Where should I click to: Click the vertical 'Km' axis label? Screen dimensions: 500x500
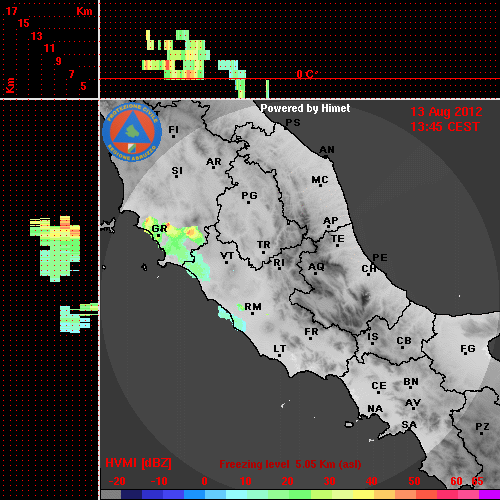10,86
